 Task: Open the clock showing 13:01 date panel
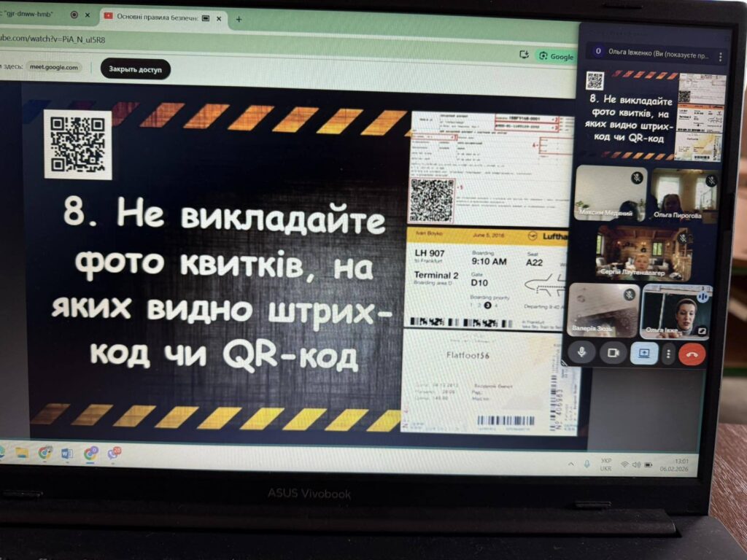pos(674,465)
